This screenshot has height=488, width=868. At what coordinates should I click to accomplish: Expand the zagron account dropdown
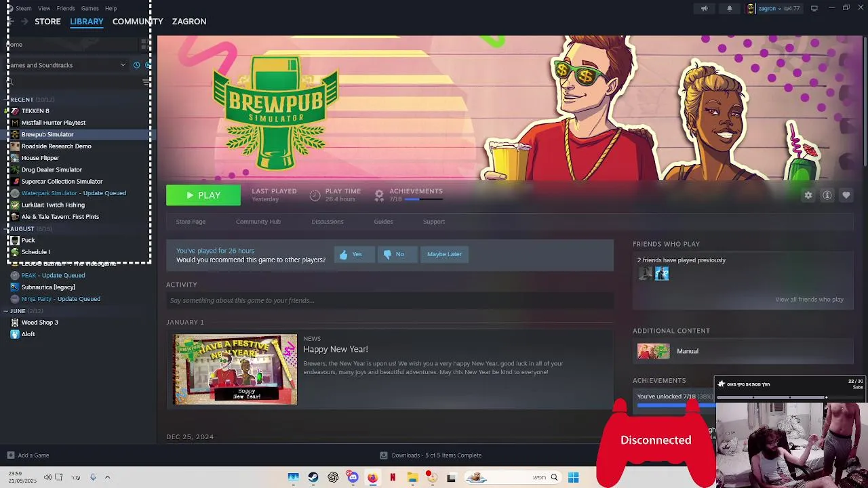click(x=779, y=8)
